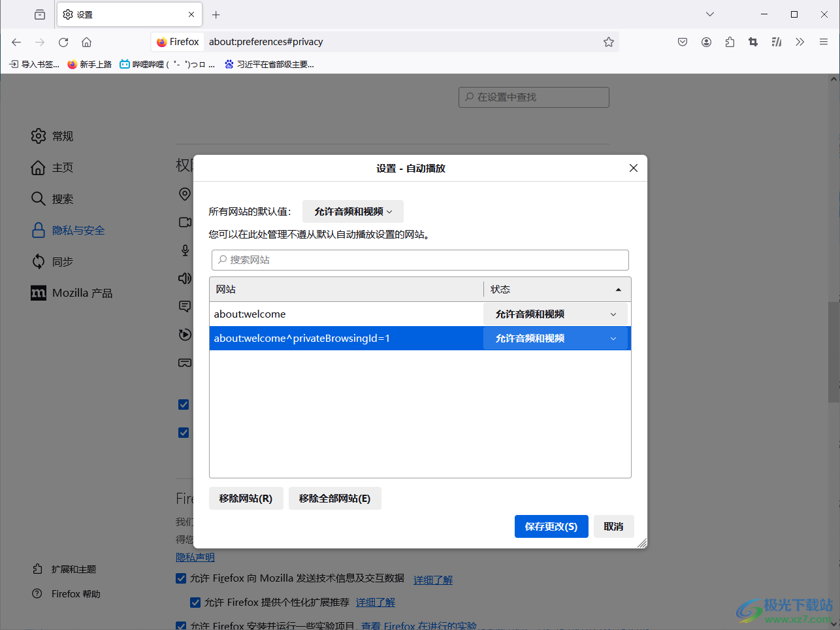Open 导入书签 bookmark item
The height and width of the screenshot is (630, 840).
(35, 65)
